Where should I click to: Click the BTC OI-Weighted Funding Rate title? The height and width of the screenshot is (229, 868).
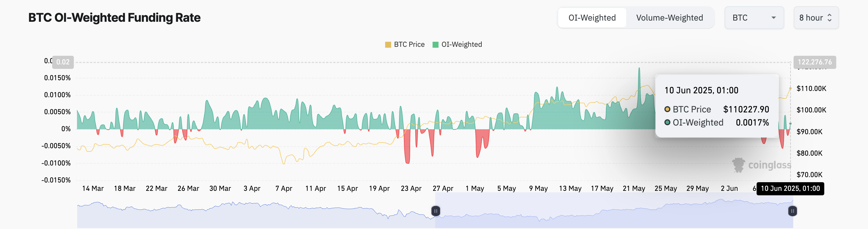[x=114, y=18]
